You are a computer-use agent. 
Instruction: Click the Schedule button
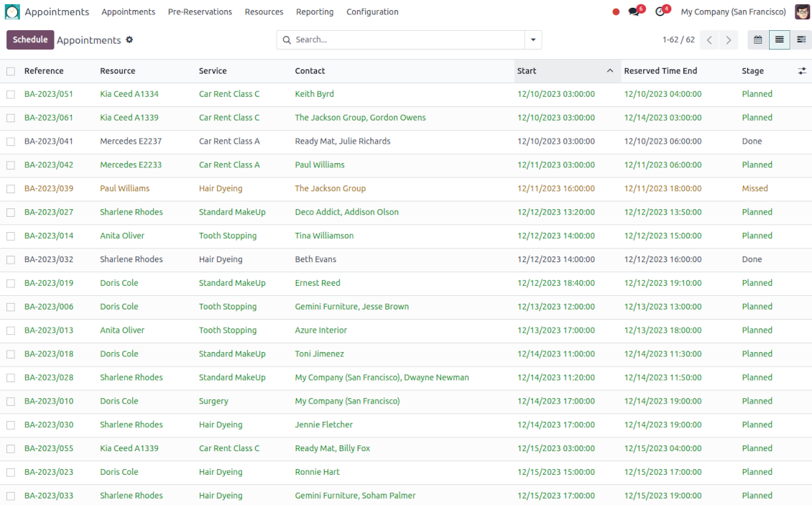pyautogui.click(x=30, y=40)
